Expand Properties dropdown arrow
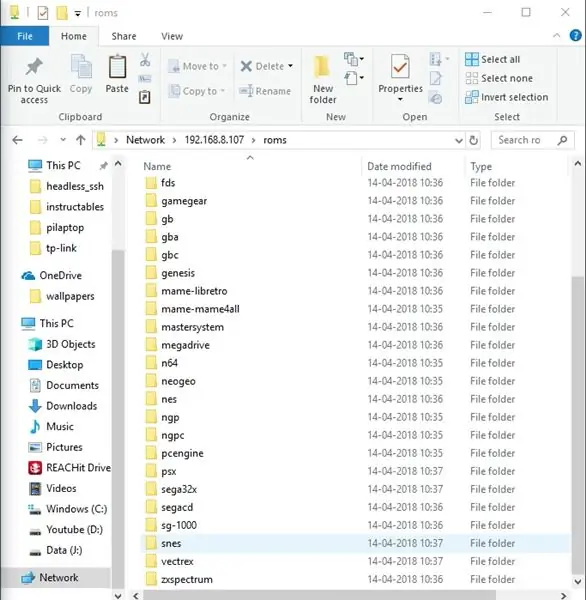Screen dimensions: 586x600 click(400, 99)
